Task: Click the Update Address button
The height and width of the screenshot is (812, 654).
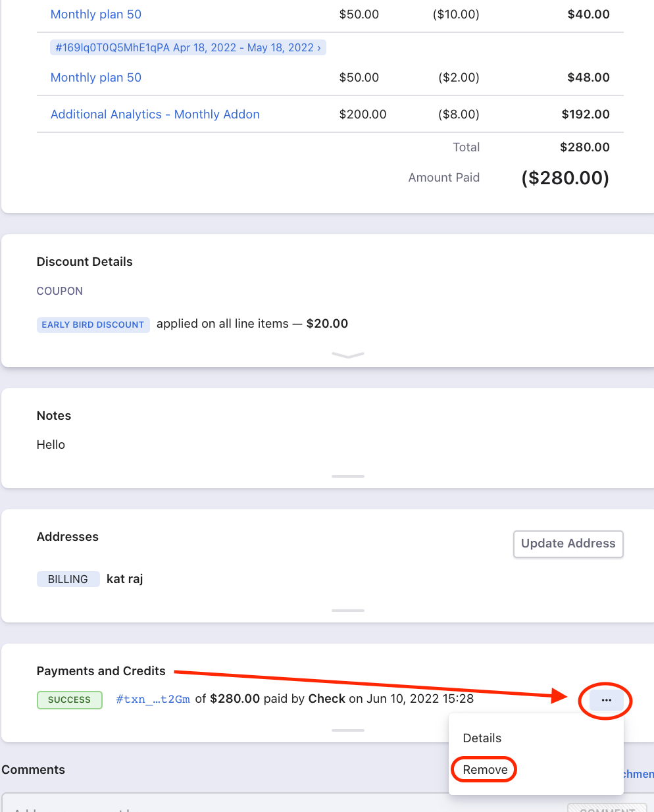Action: click(568, 544)
